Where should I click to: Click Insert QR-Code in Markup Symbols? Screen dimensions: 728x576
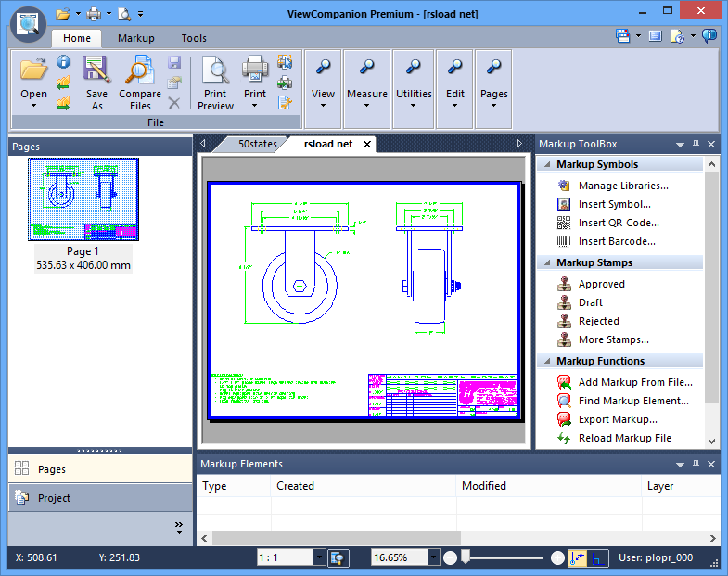619,223
